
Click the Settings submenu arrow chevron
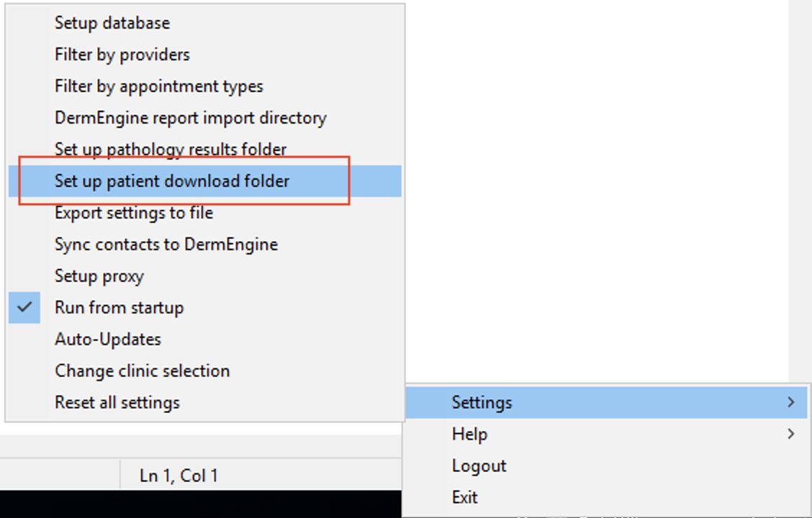[x=791, y=402]
